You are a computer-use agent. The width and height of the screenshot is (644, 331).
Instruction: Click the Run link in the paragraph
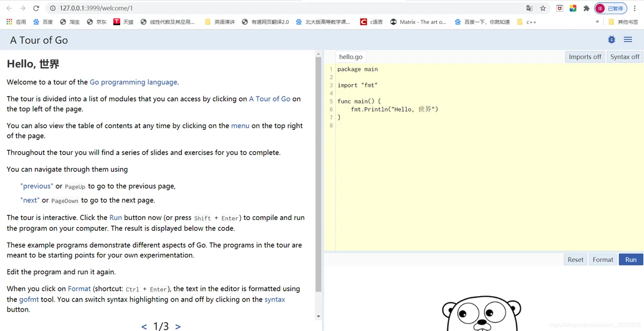point(115,217)
